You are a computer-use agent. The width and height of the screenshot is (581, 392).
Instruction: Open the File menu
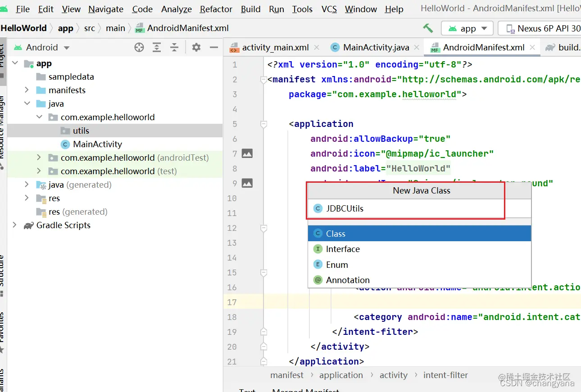pos(23,9)
